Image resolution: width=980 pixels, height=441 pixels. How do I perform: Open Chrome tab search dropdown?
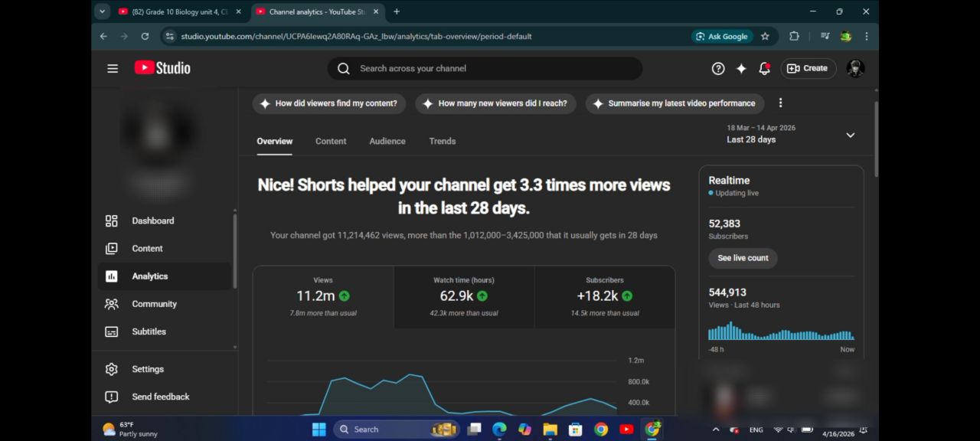(x=103, y=11)
